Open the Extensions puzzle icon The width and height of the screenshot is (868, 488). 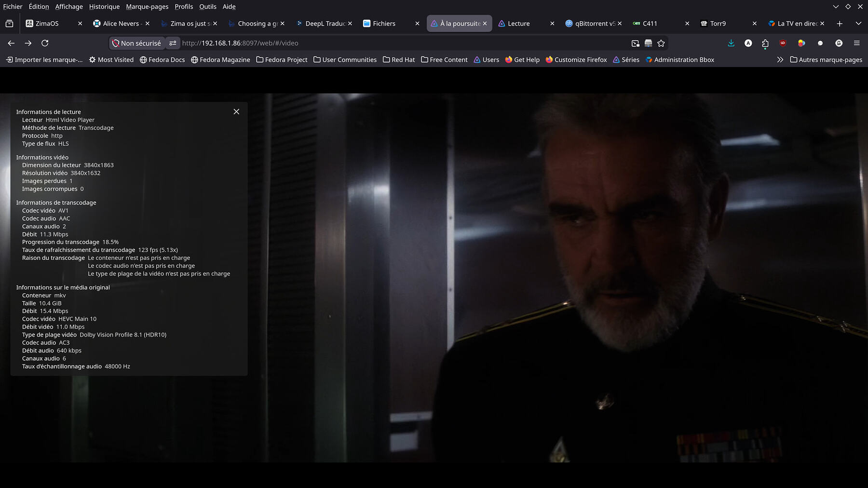pyautogui.click(x=765, y=43)
